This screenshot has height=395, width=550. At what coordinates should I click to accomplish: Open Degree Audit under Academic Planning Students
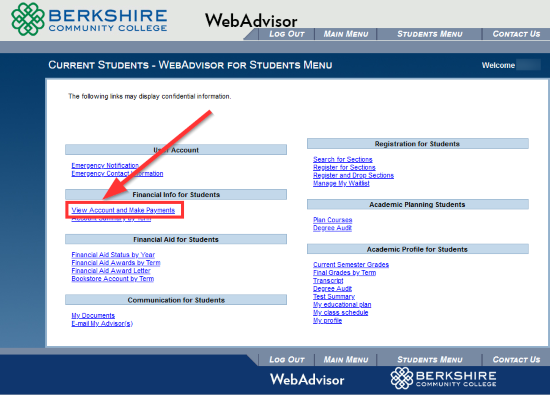click(x=332, y=228)
